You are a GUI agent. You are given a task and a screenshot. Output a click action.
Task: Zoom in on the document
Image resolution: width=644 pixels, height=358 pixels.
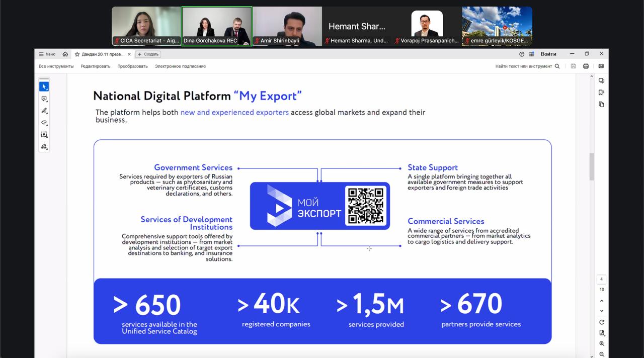click(602, 344)
